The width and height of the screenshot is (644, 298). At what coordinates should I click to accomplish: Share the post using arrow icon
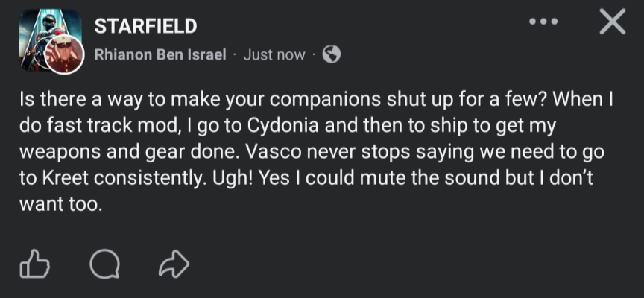coord(174,263)
